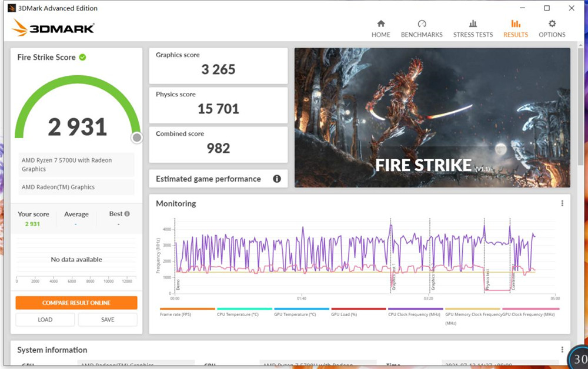Click the Estimated game performance info icon

pos(277,179)
